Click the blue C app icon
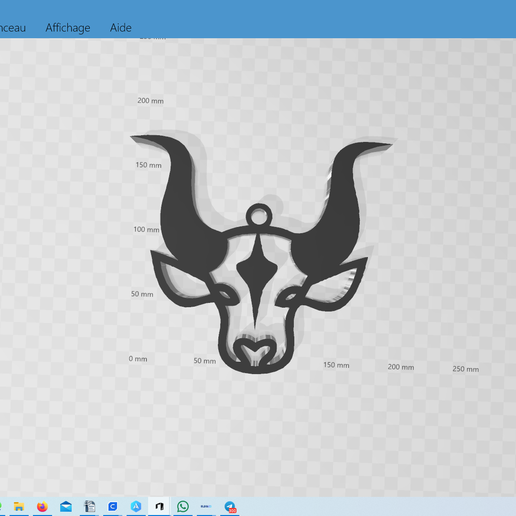The width and height of the screenshot is (516, 516). (113, 507)
